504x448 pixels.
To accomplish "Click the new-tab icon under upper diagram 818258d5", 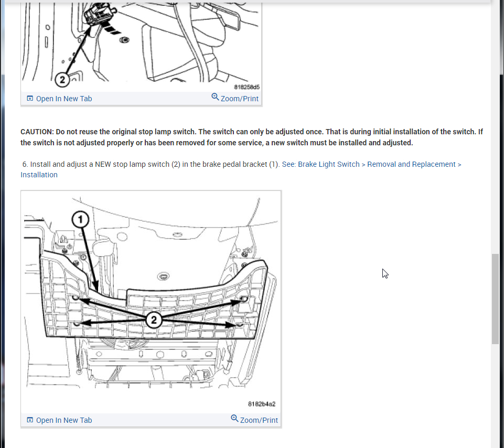I will pos(30,99).
